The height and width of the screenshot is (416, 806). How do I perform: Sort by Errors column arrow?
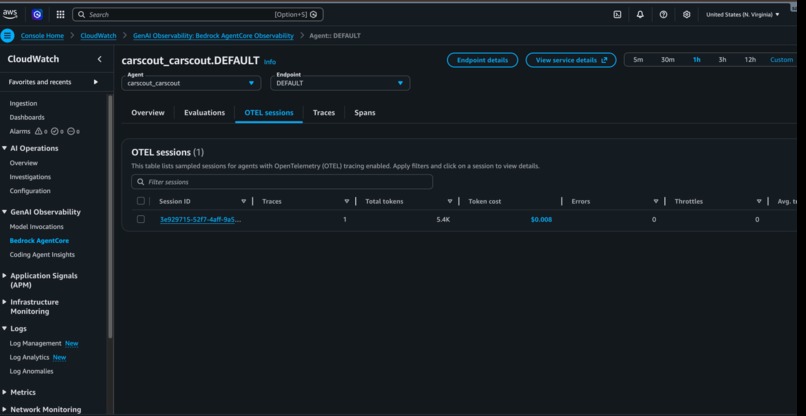point(656,202)
